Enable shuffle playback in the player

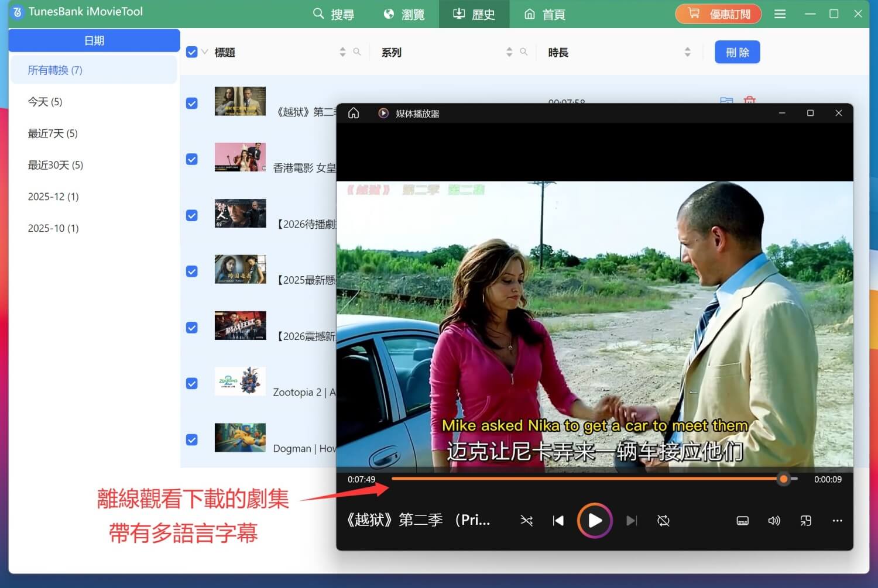coord(526,520)
